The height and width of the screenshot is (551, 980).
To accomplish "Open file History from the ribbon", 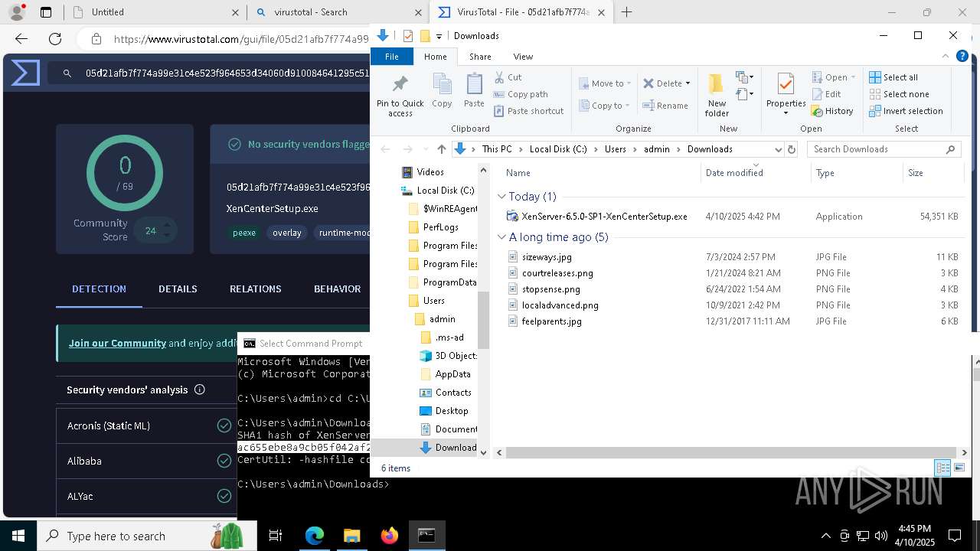I will coord(832,111).
